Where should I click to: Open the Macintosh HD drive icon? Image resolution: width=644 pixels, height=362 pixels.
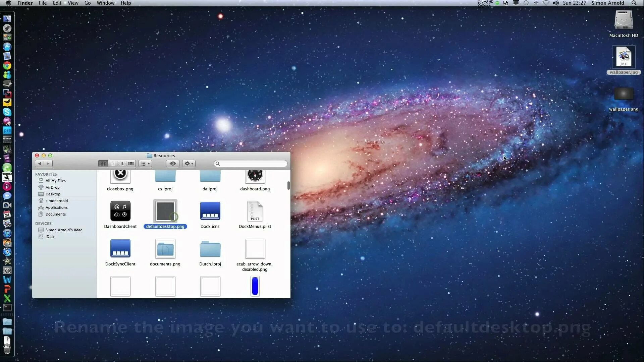pyautogui.click(x=624, y=20)
